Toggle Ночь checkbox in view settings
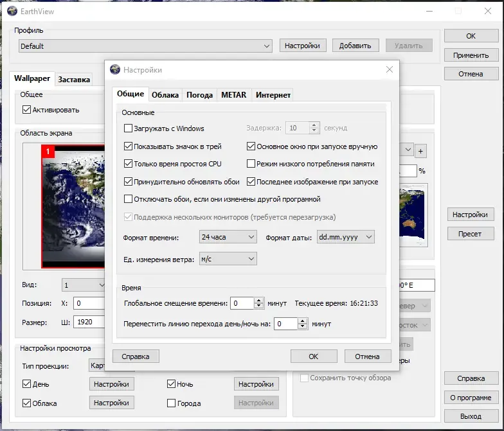The image size is (504, 431). 171,384
